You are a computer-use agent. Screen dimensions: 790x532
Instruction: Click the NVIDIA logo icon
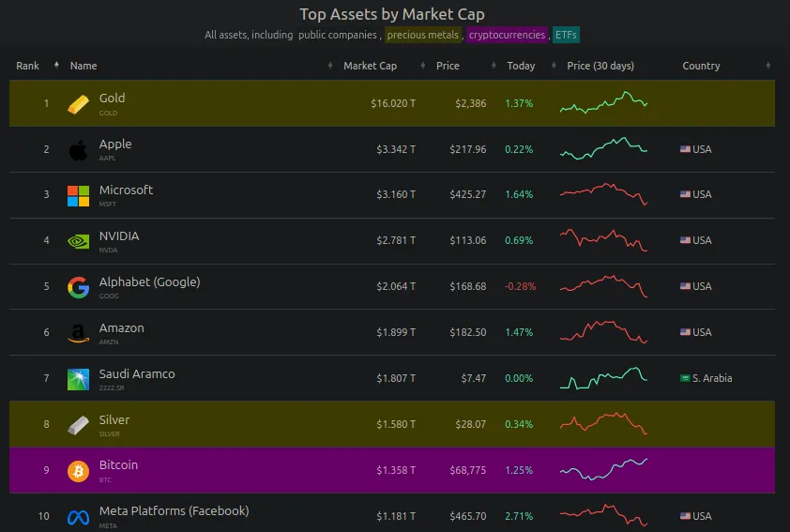[79, 241]
